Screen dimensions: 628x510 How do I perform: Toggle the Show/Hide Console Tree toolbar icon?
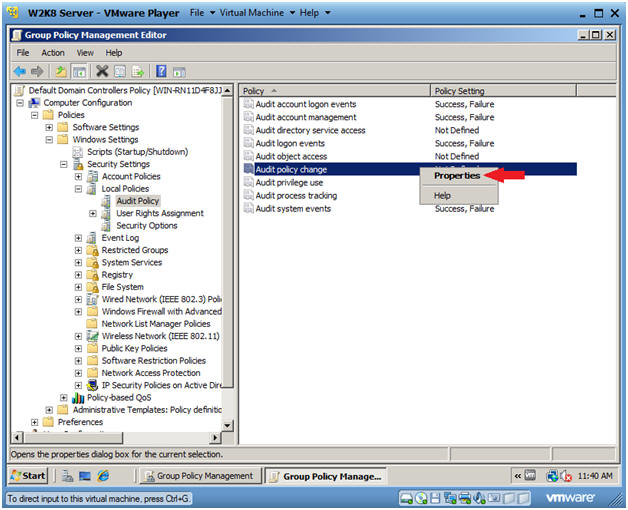pos(79,72)
